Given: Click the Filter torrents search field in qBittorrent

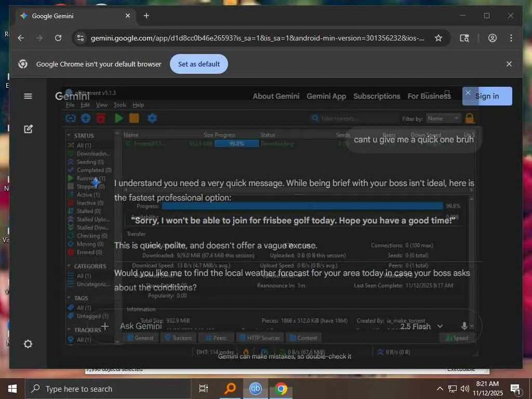Looking at the screenshot, I should pyautogui.click(x=353, y=118).
